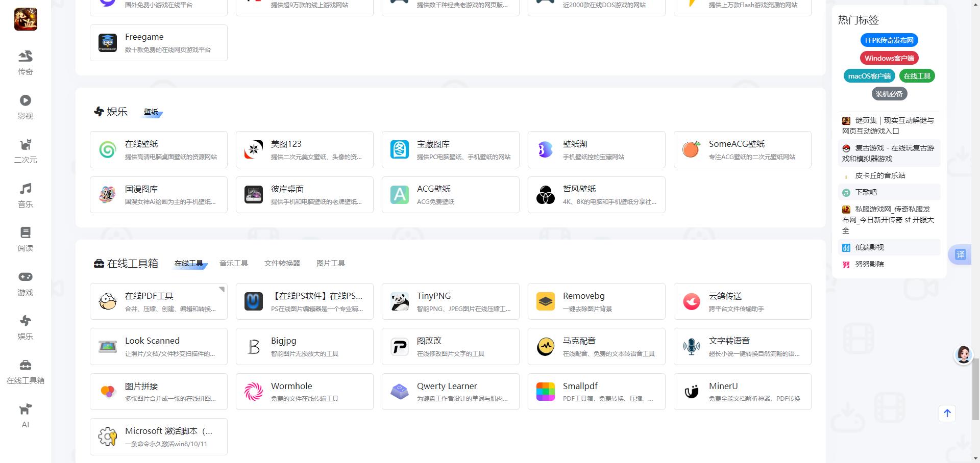The width and height of the screenshot is (980, 463).
Task: Click the 文字转语音 microphone icon
Action: [692, 347]
